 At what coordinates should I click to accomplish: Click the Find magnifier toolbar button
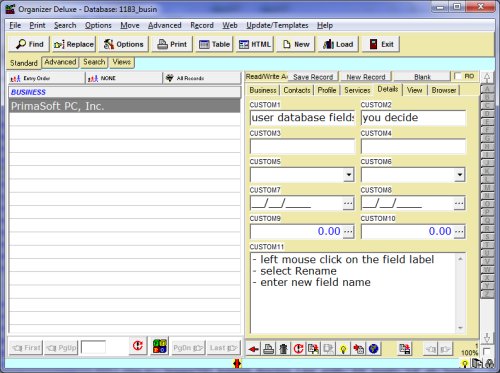[29, 44]
